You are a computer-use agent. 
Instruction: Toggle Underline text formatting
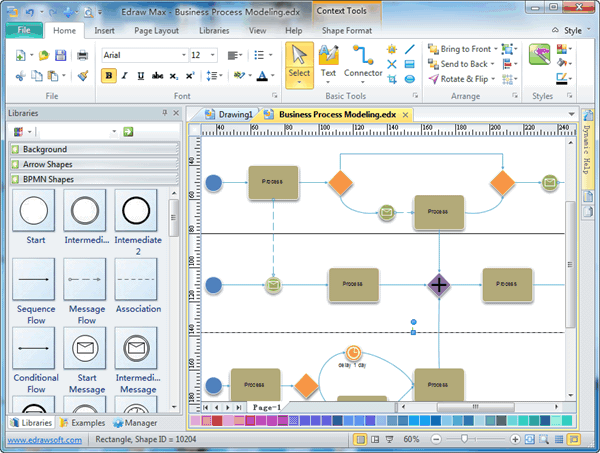click(141, 75)
